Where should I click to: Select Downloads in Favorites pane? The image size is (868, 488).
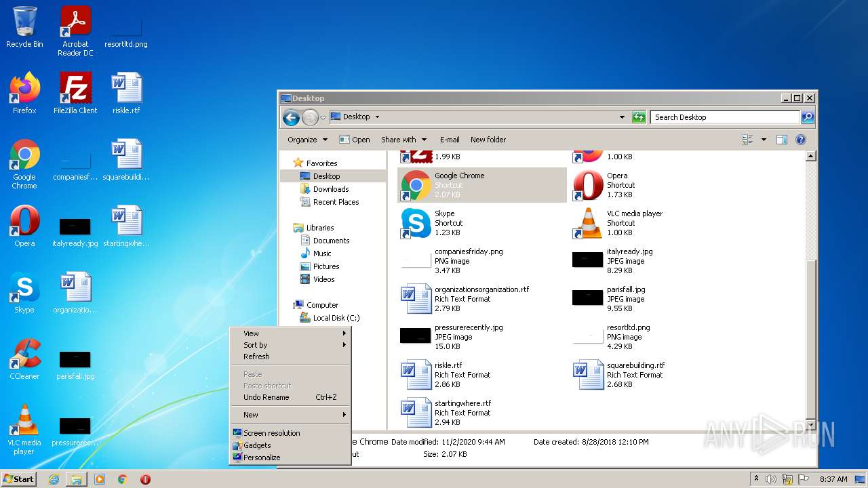(x=331, y=189)
